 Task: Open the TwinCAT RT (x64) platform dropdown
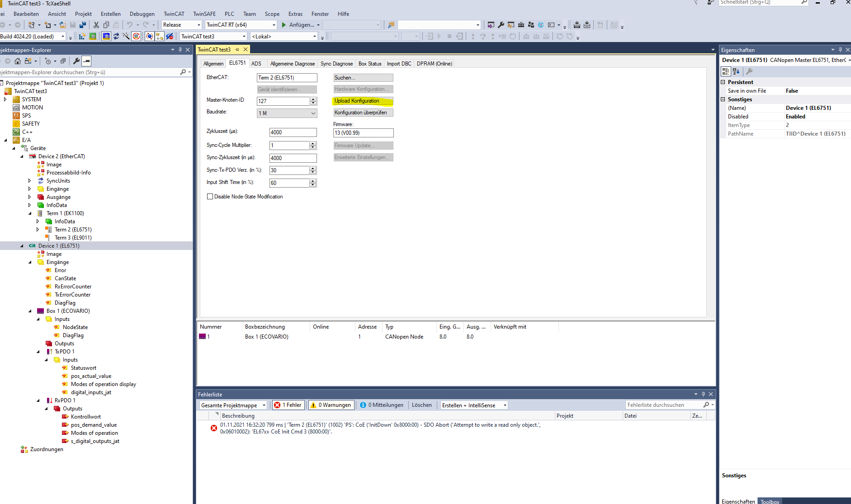coord(241,25)
